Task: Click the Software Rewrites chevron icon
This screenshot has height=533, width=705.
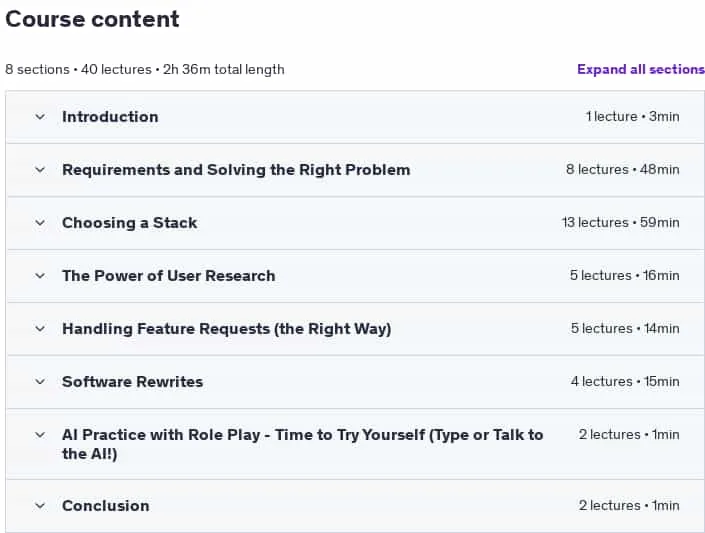Action: click(40, 382)
